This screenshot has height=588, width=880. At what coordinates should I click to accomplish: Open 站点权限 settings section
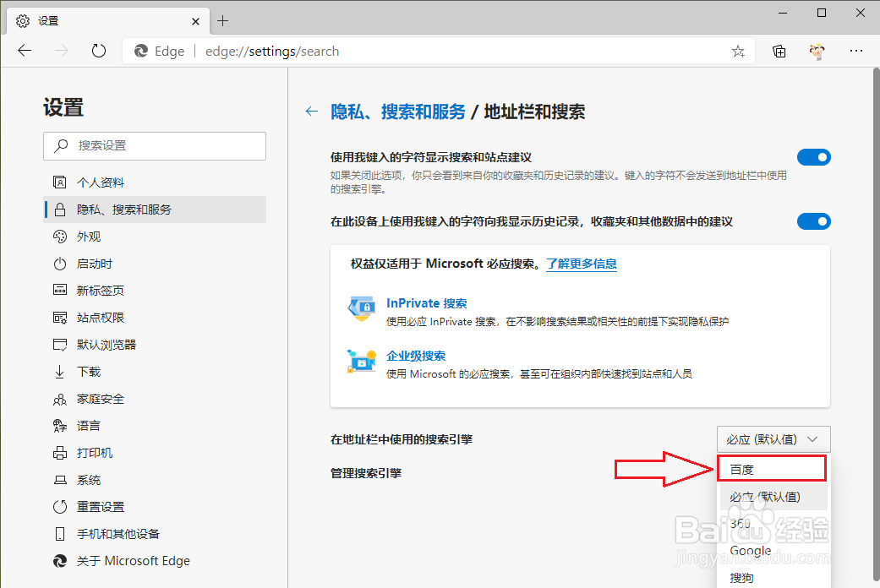[x=155, y=318]
